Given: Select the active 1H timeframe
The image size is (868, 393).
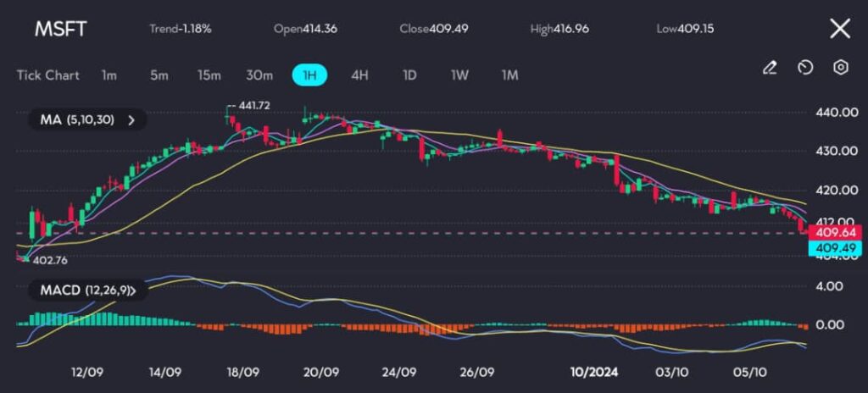Looking at the screenshot, I should point(309,75).
